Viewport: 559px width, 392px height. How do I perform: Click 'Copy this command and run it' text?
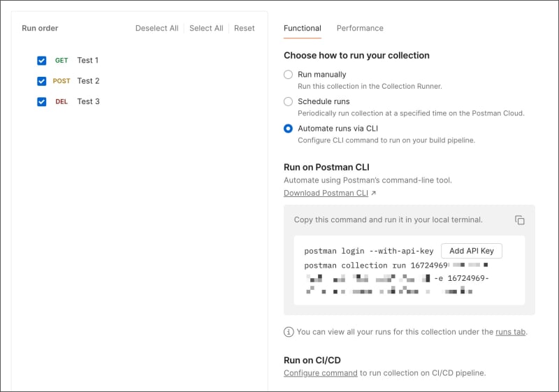[x=388, y=220]
